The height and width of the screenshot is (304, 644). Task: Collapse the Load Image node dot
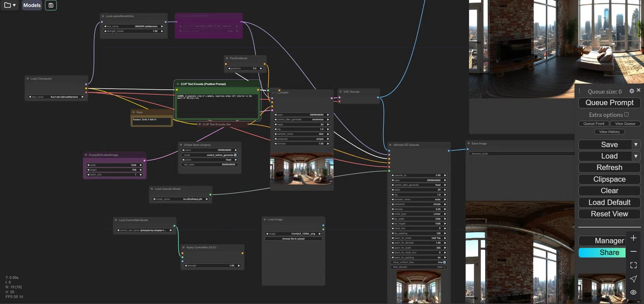point(265,219)
